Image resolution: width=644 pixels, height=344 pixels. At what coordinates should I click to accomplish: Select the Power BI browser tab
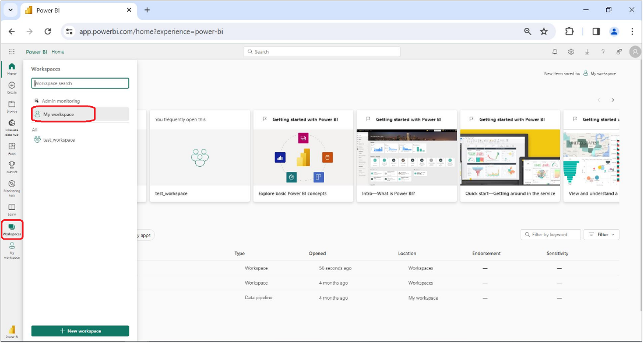pos(78,10)
